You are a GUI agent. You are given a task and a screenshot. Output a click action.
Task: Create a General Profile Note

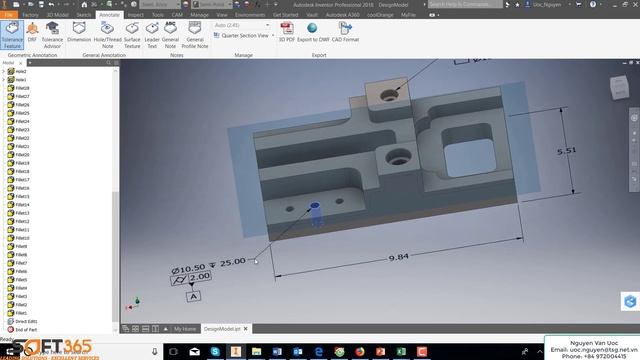(195, 35)
